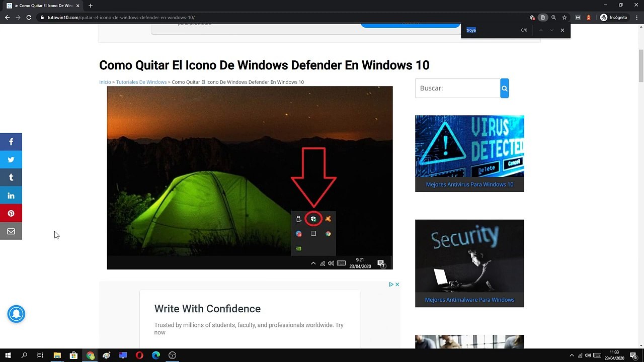Click the blue notification bell icon

point(16,314)
